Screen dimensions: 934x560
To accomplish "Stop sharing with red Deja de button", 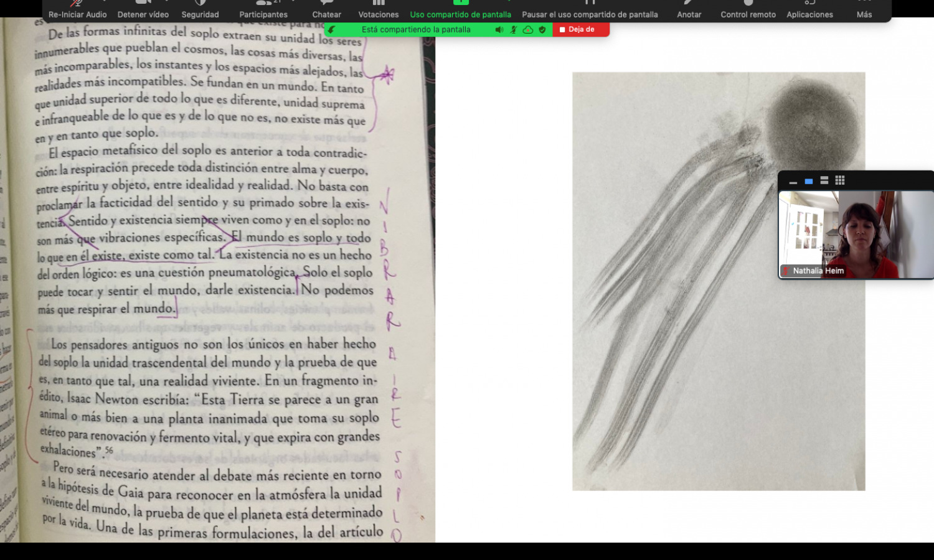I will (x=580, y=29).
